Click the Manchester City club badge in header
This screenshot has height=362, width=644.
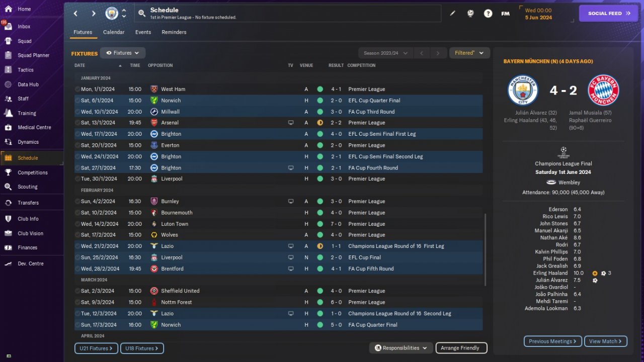pos(112,14)
